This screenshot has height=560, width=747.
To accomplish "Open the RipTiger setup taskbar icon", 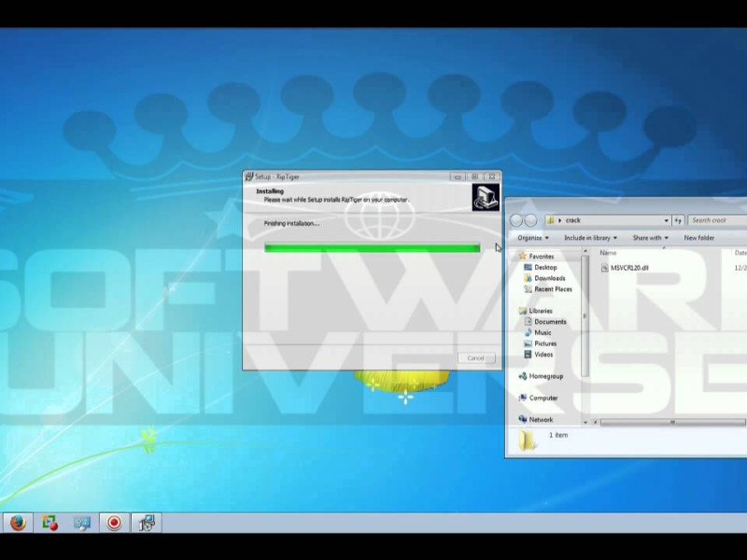I will tap(147, 523).
